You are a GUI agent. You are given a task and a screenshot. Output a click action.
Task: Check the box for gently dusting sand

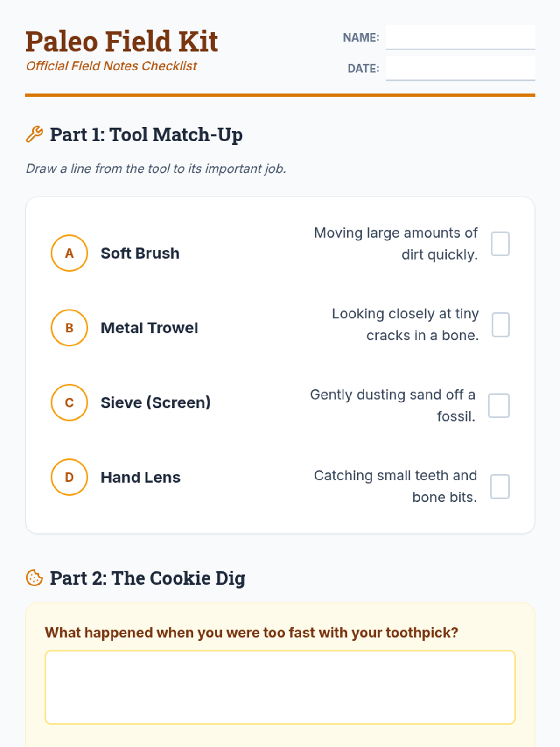pos(498,405)
